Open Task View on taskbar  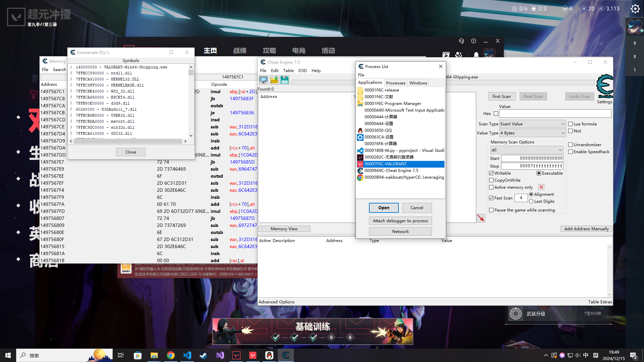pos(121,355)
